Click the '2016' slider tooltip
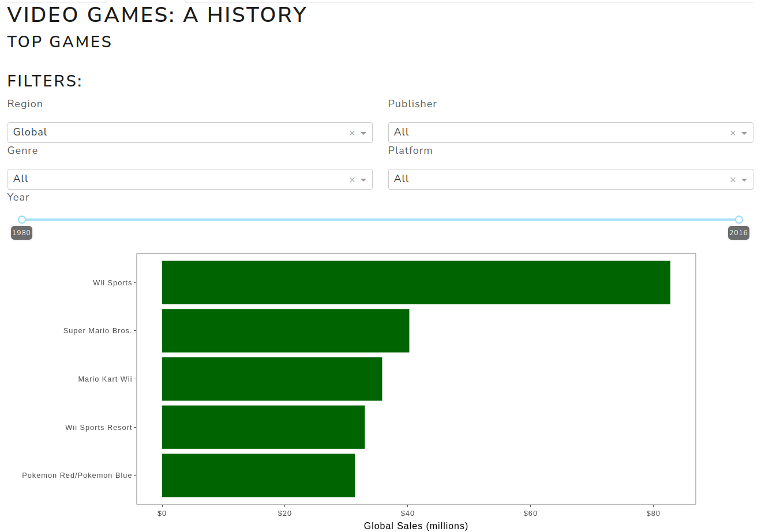Screen dimensions: 780x532 [738, 233]
